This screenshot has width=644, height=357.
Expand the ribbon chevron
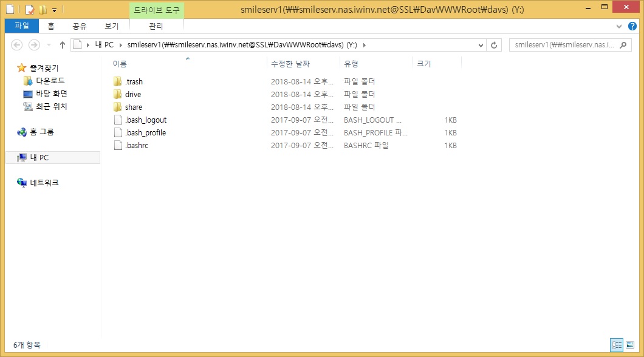619,26
